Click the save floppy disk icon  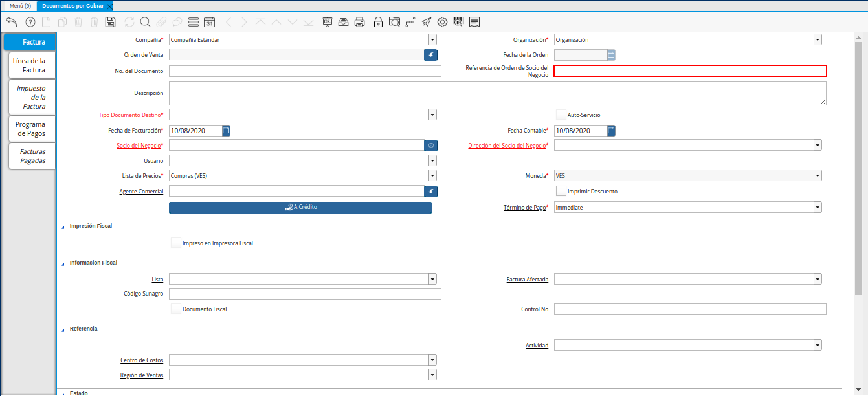tap(111, 22)
